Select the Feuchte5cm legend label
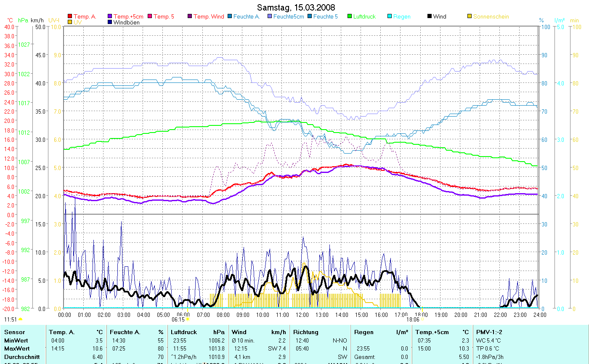Image resolution: width=589 pixels, height=364 pixels. pyautogui.click(x=288, y=17)
